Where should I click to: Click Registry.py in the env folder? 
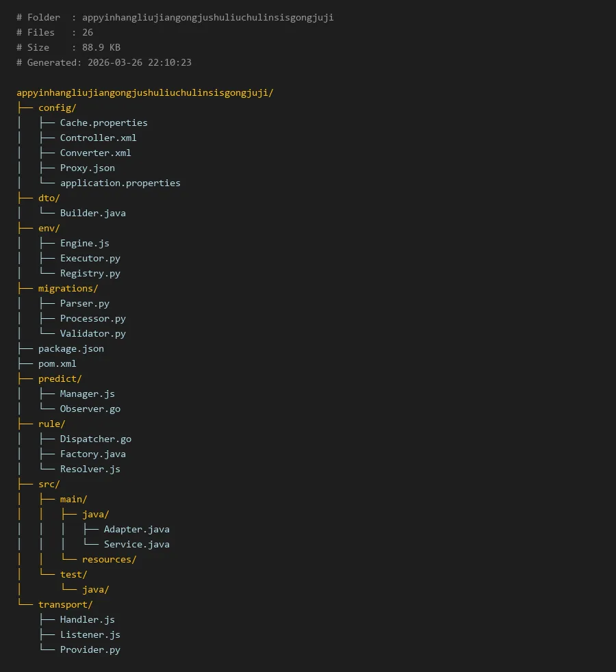90,273
